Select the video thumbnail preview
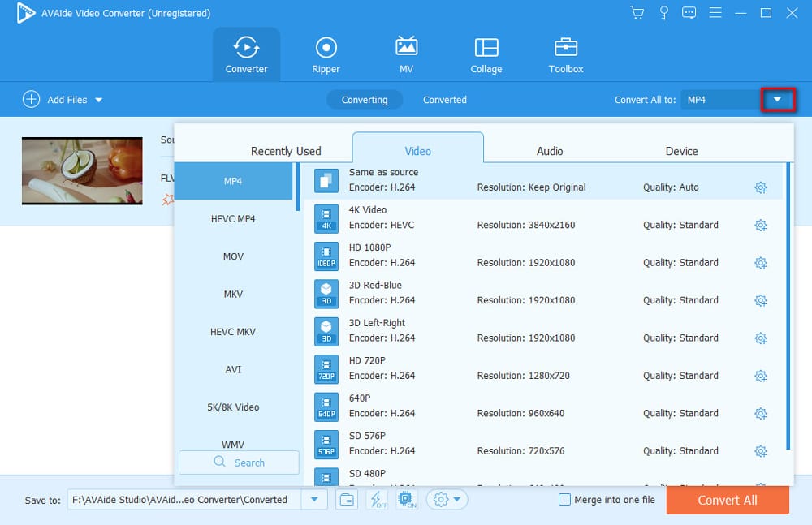812x525 pixels. tap(82, 170)
